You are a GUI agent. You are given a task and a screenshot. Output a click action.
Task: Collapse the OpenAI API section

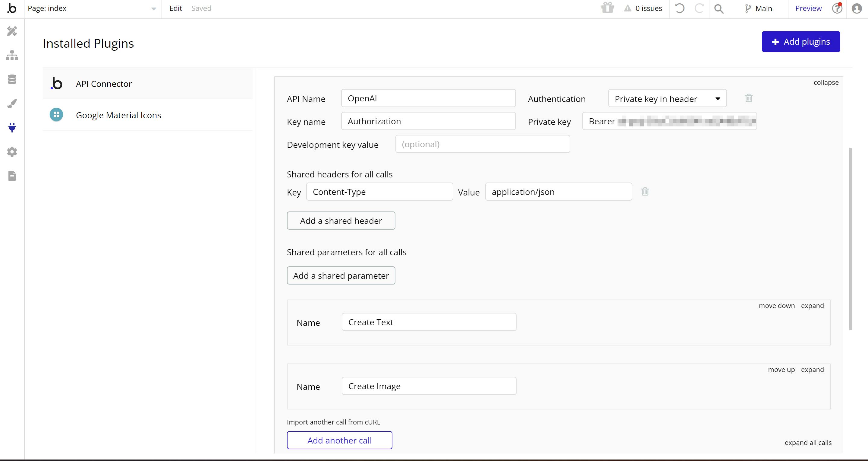(x=826, y=82)
